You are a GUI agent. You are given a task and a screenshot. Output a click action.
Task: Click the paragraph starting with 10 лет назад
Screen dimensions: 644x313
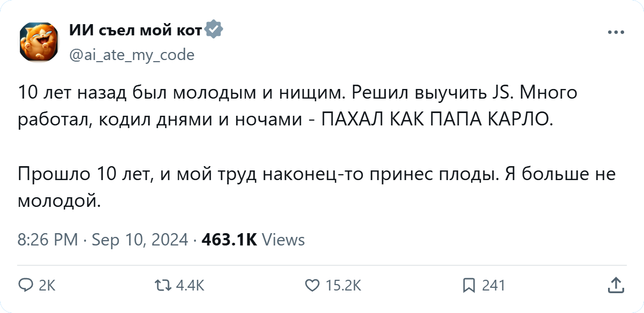pos(298,106)
